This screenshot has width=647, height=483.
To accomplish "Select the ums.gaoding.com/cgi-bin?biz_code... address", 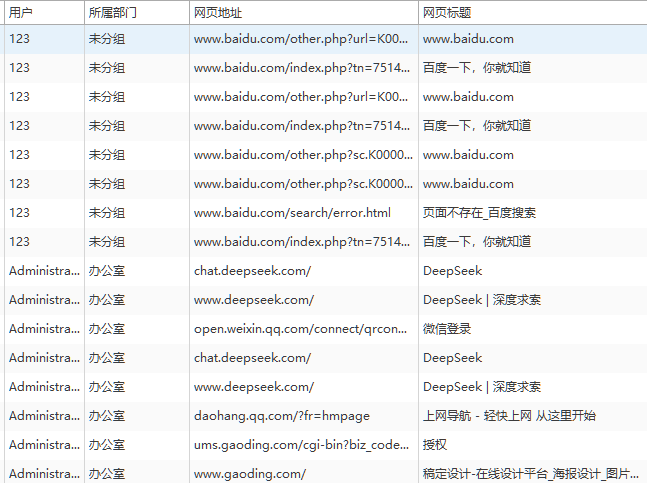I will tap(301, 445).
